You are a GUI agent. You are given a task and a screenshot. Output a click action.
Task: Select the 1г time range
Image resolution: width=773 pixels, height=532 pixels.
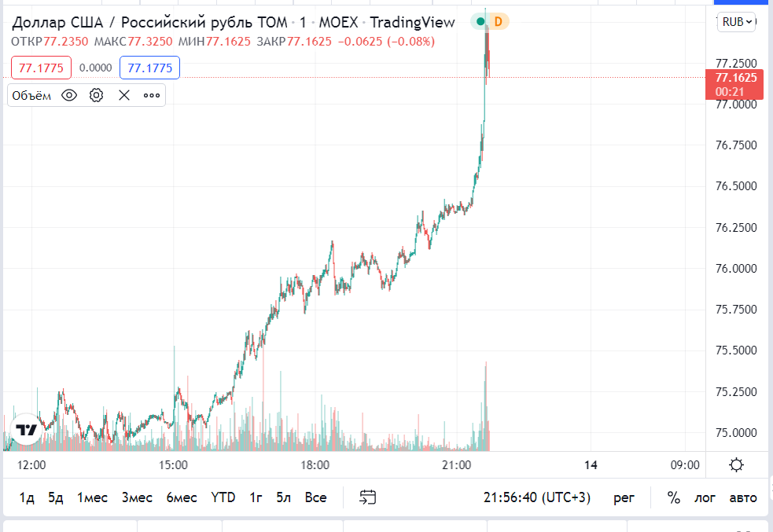pyautogui.click(x=256, y=497)
